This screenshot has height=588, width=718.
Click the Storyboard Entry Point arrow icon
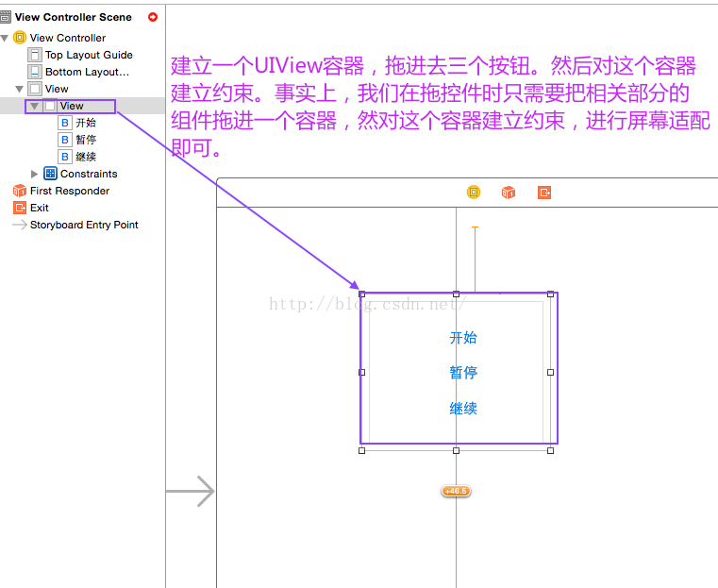20,225
